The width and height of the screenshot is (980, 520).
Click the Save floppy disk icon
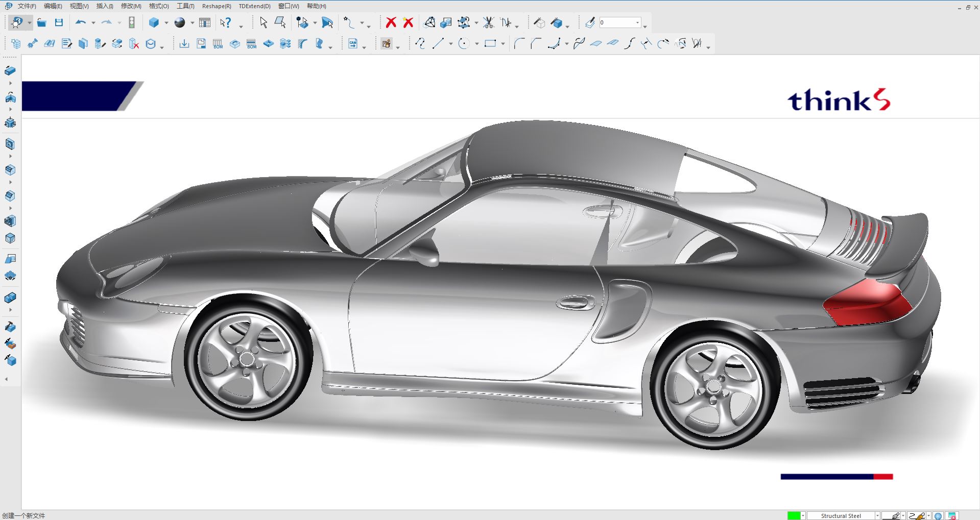[x=59, y=22]
